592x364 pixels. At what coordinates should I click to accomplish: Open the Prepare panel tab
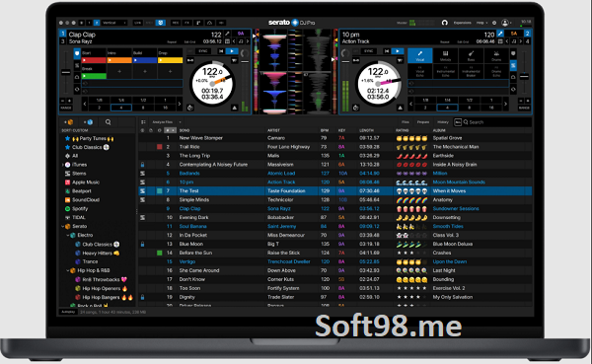click(x=423, y=122)
